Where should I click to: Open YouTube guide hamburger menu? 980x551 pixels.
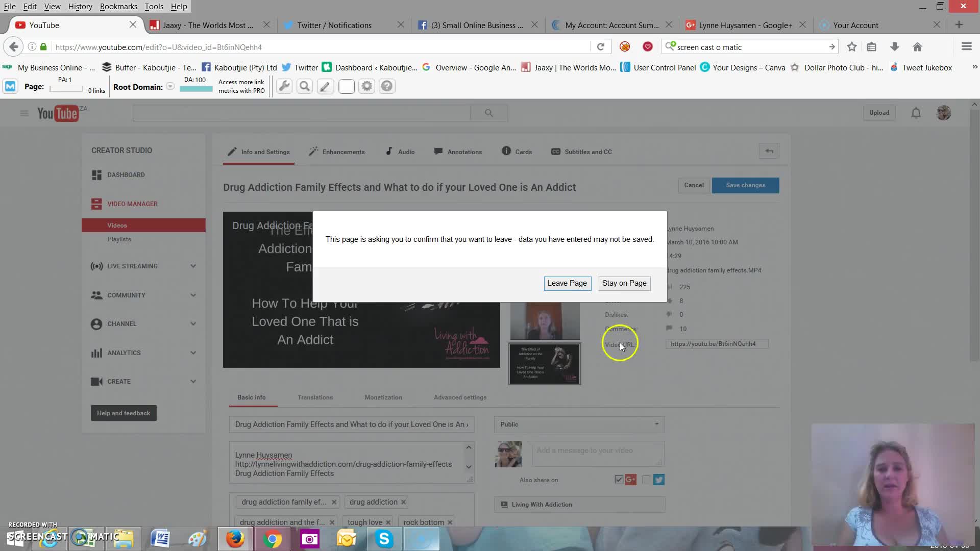[x=24, y=113]
